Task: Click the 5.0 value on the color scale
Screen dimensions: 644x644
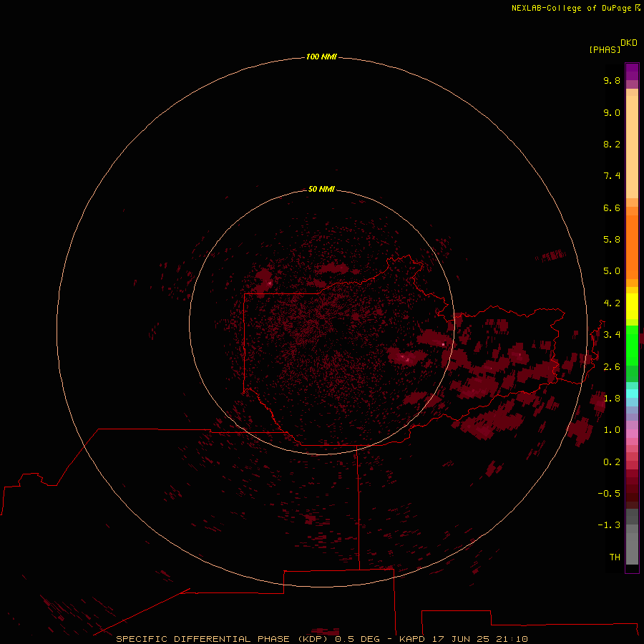Action: tap(612, 271)
